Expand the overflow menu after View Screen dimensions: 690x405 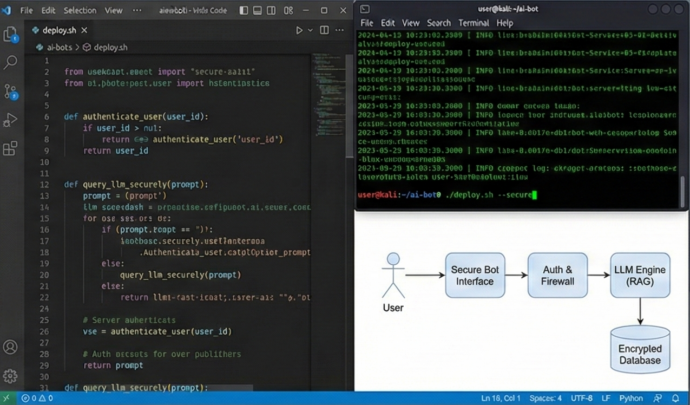(138, 10)
